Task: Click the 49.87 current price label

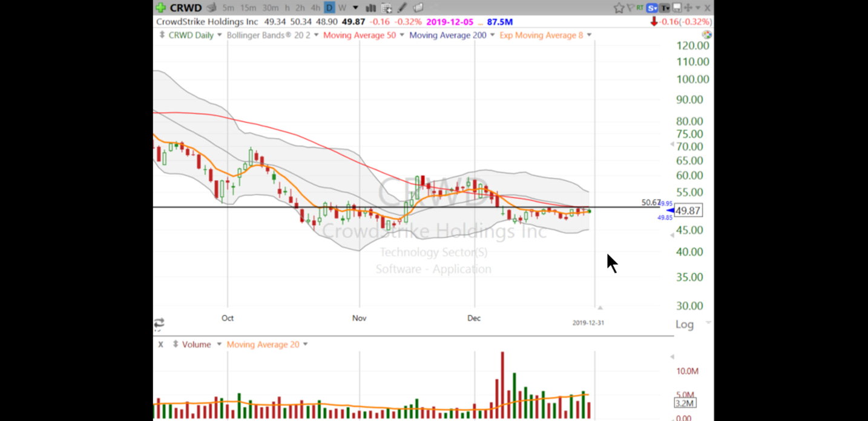Action: click(688, 211)
